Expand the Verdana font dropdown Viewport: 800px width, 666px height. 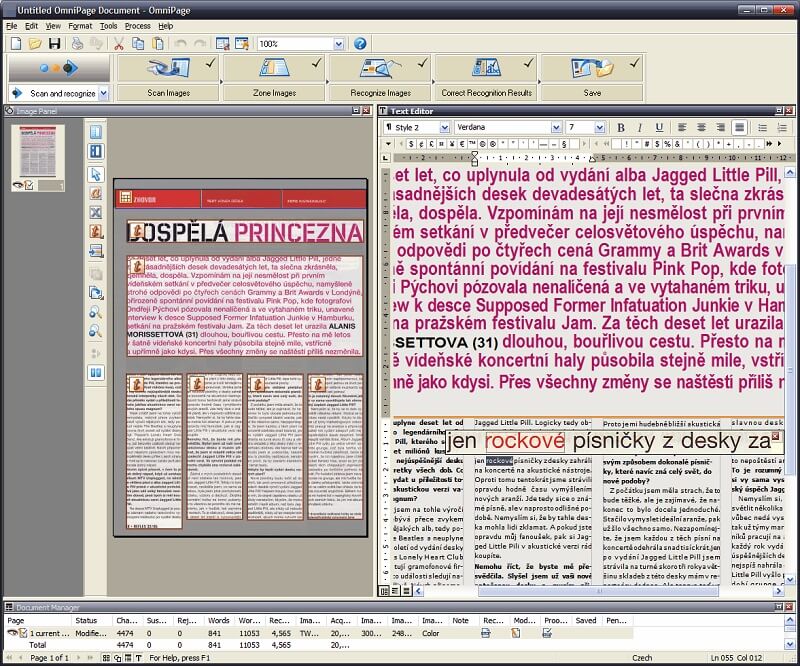(x=555, y=127)
